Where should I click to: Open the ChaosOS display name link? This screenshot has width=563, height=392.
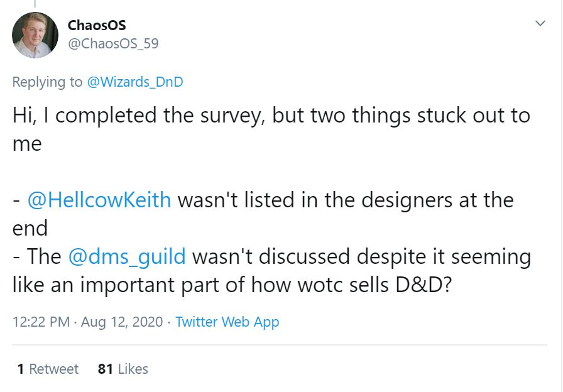tap(96, 26)
